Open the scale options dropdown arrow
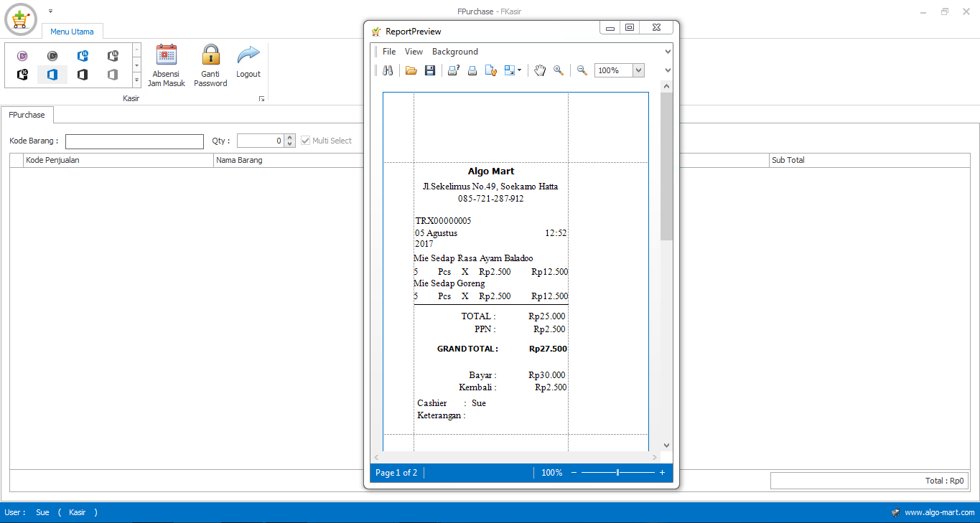Screen dimensions: 980x523 pyautogui.click(x=519, y=70)
